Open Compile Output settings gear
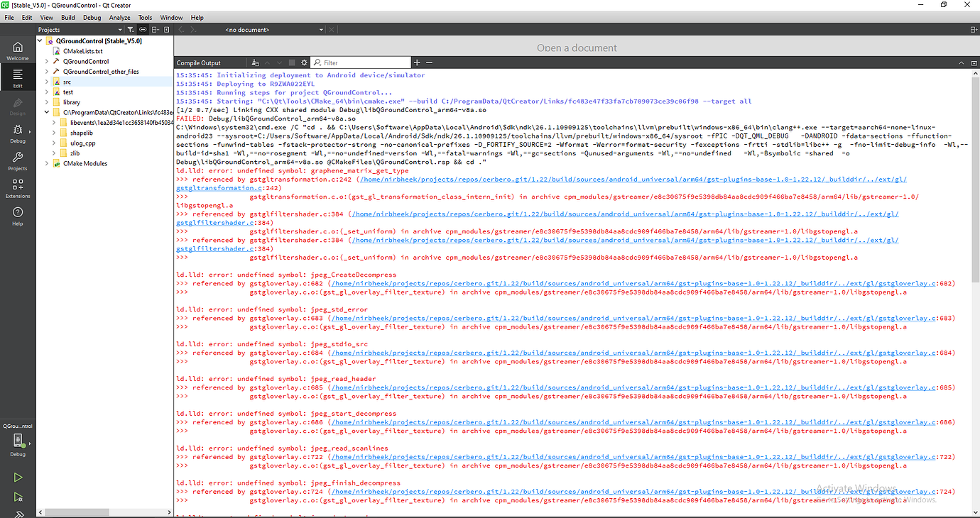Image resolution: width=980 pixels, height=518 pixels. tap(304, 62)
